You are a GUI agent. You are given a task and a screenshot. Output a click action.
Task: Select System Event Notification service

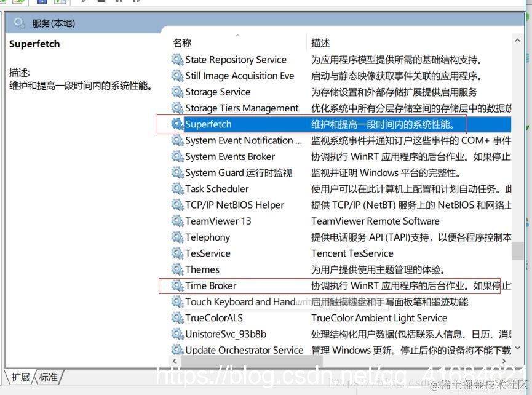[x=244, y=140]
